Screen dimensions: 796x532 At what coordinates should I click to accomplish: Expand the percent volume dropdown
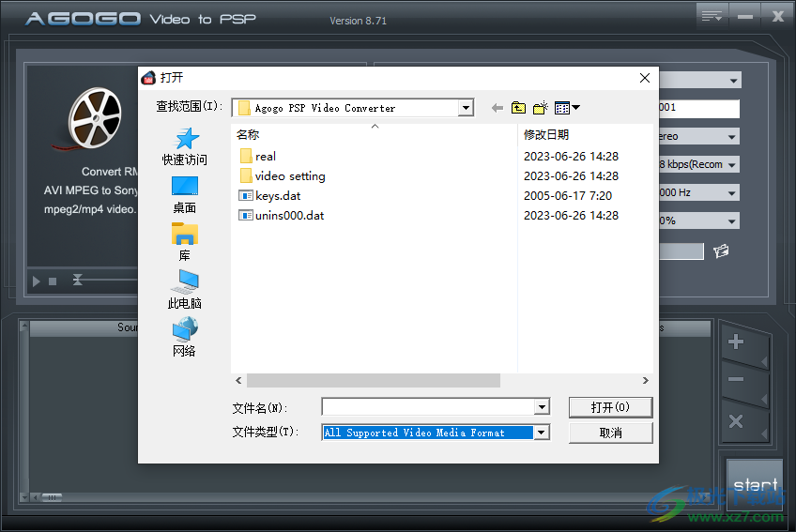(731, 220)
